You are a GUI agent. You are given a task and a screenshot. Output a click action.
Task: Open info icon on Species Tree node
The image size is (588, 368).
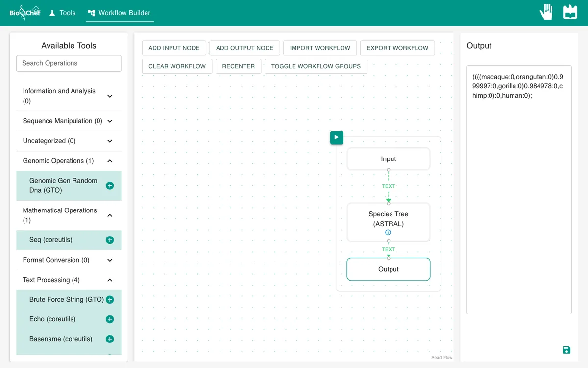point(388,233)
